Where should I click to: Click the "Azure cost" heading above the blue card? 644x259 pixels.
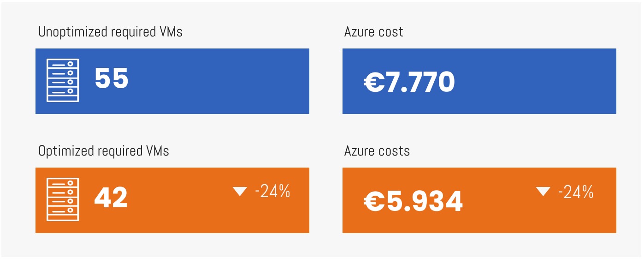click(373, 32)
